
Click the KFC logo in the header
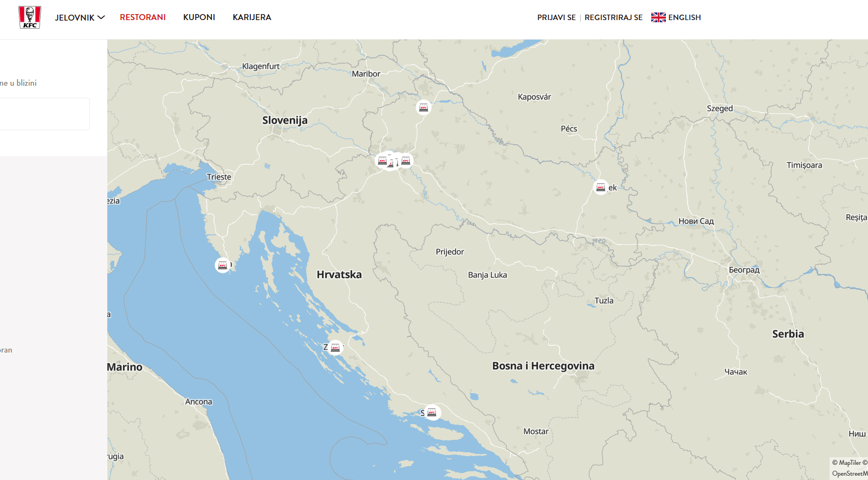[x=30, y=17]
